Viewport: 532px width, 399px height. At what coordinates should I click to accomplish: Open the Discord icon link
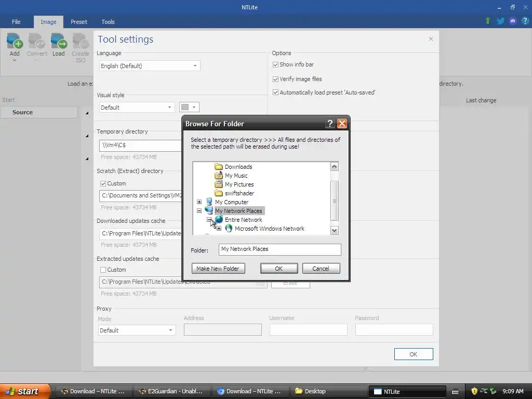tap(513, 21)
